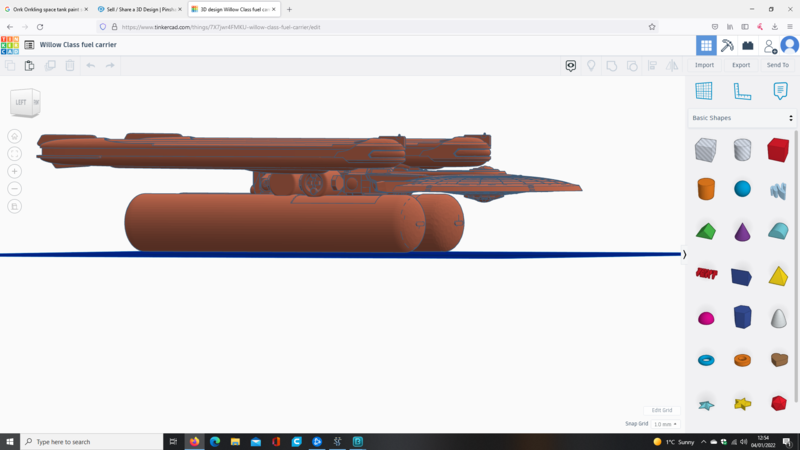Click the lightbulb hide selected icon
The width and height of the screenshot is (800, 450).
591,65
